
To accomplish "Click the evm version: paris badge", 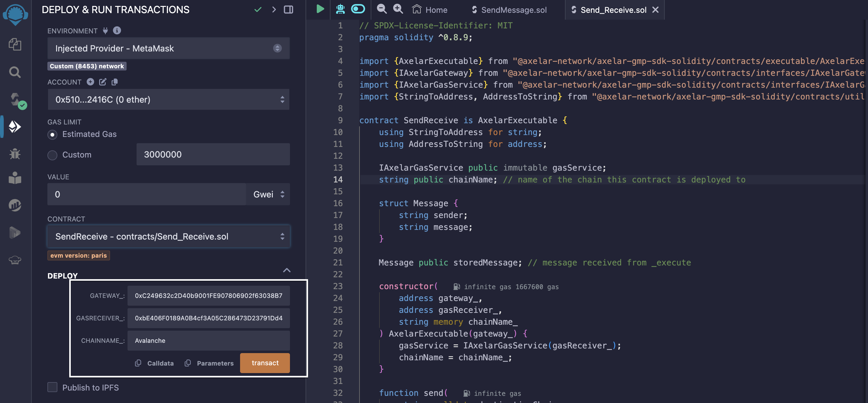I will click(79, 255).
